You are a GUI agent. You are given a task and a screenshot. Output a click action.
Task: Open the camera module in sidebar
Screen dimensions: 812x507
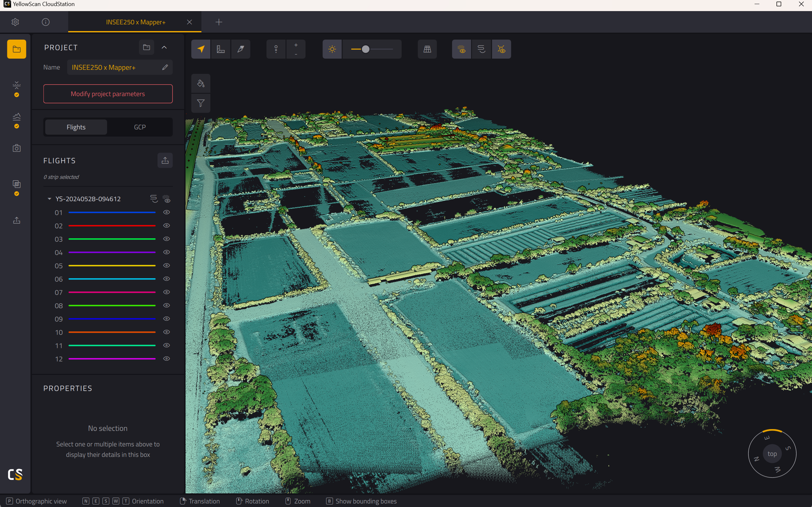coord(16,148)
